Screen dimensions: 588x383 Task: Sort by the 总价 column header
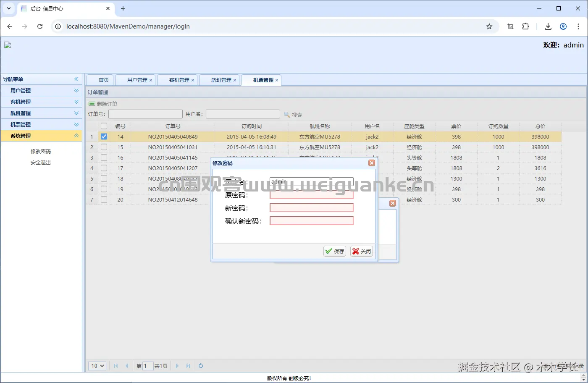tap(540, 126)
